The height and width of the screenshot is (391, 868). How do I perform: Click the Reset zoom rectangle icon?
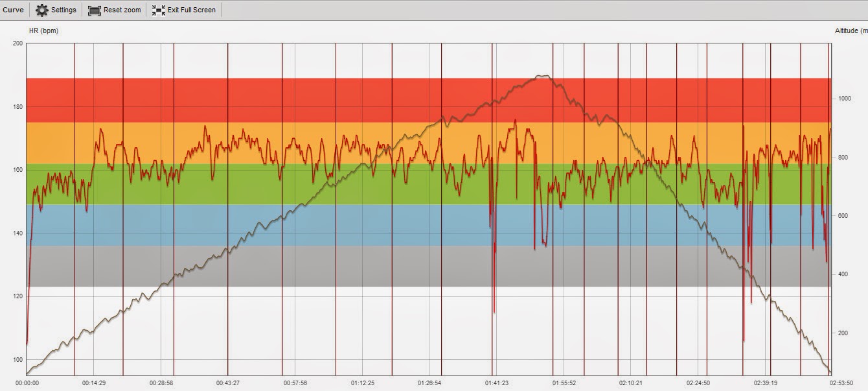[95, 10]
